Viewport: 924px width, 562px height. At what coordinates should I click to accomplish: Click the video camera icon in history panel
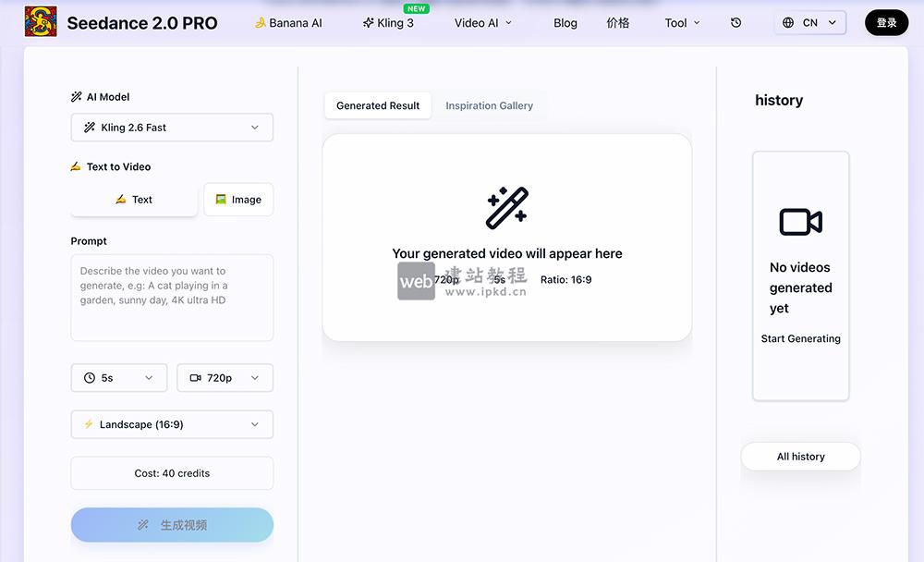(x=800, y=222)
